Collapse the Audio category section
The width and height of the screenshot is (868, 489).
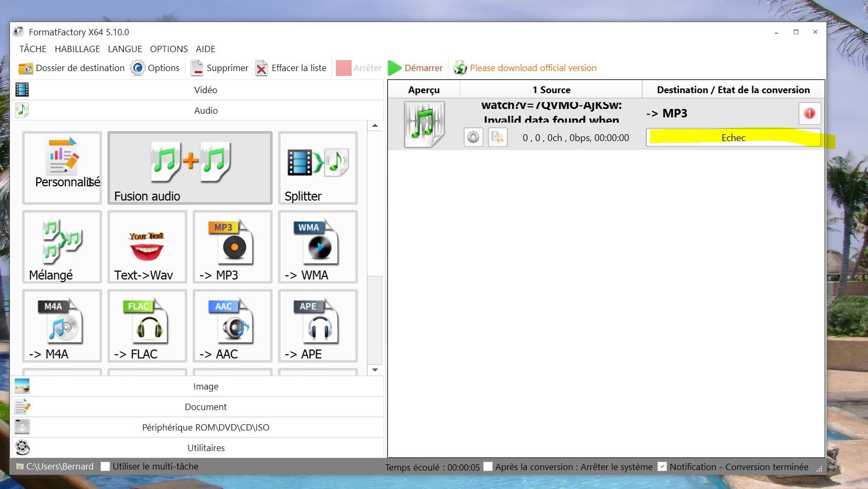point(198,111)
